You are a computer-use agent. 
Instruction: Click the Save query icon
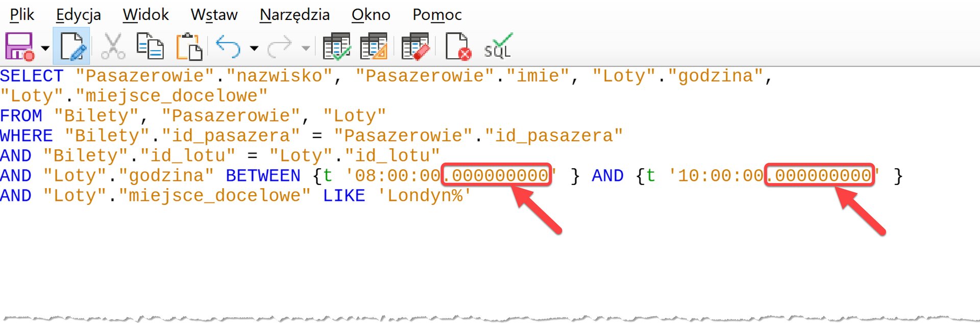pos(19,47)
